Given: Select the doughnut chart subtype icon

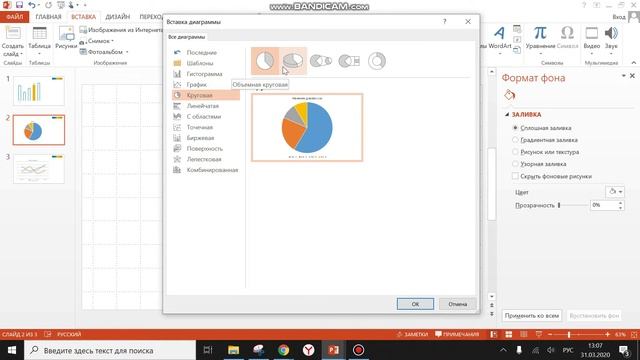Looking at the screenshot, I should [x=377, y=61].
